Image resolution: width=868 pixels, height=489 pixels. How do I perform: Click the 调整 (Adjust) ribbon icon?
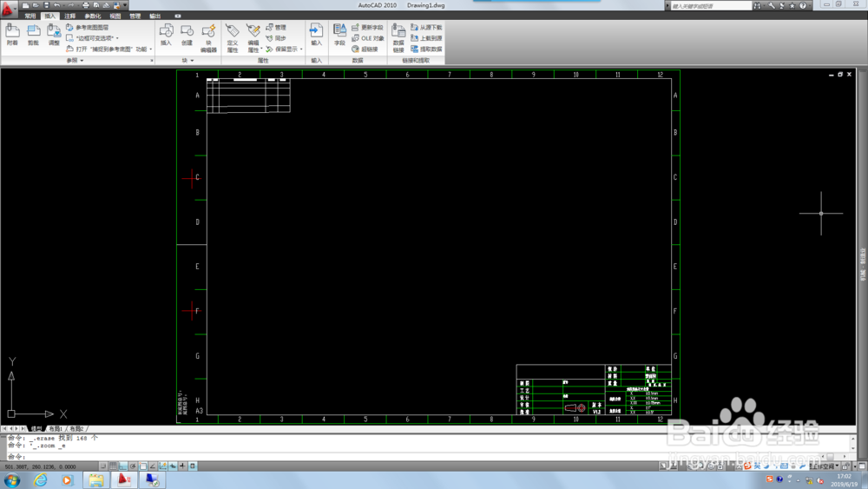(x=54, y=35)
